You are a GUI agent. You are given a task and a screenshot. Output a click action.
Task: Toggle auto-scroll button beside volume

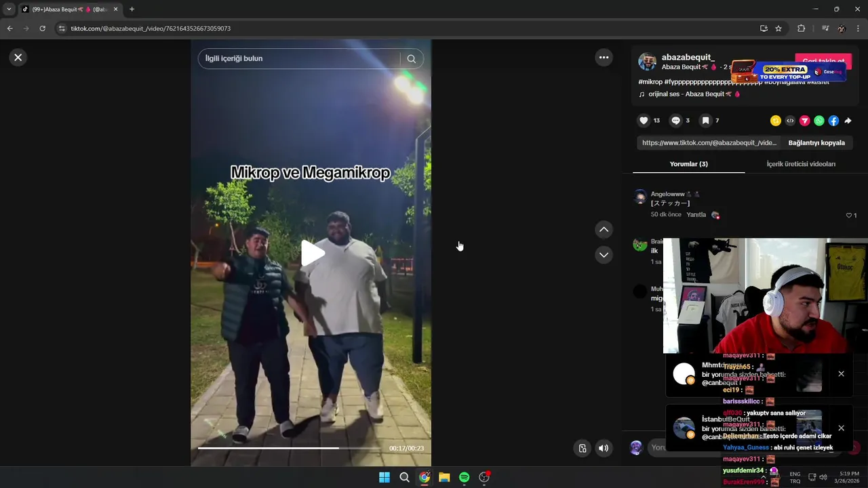point(582,448)
